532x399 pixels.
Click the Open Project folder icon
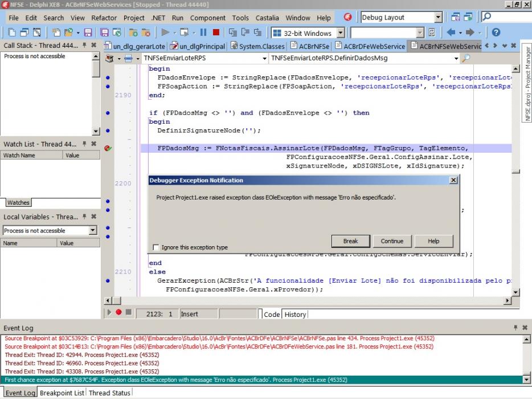pyautogui.click(x=69, y=32)
